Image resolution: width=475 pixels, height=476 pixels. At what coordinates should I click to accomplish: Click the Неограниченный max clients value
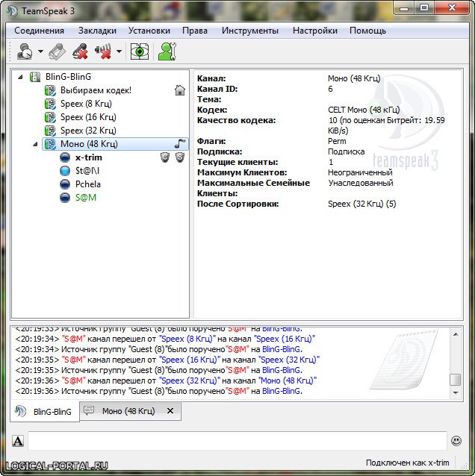(360, 172)
